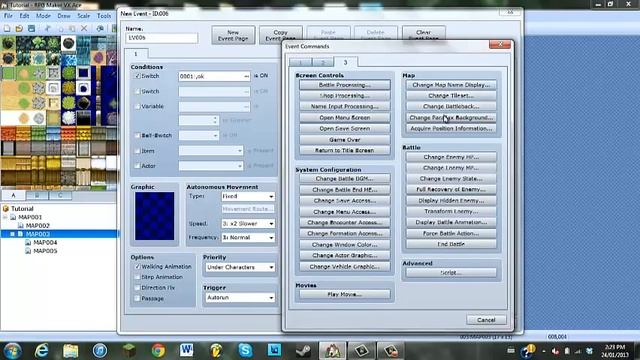
Task: Collapse the MAP003 tree node
Action: [13, 234]
